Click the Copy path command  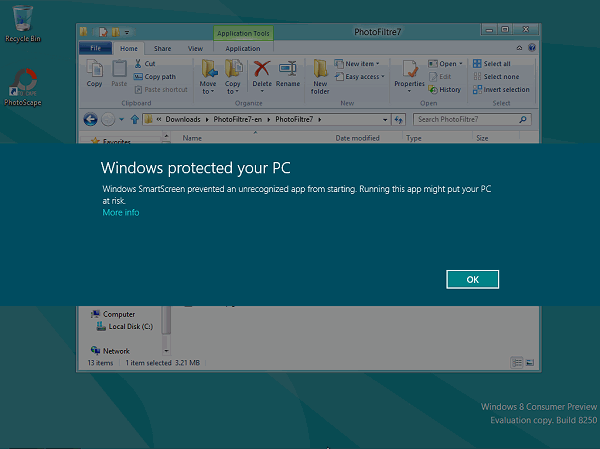click(155, 77)
